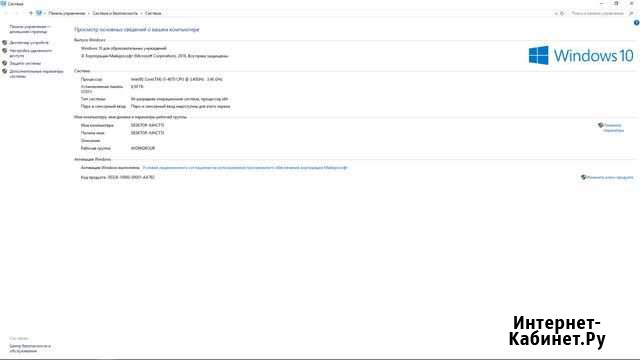Click refresh button next to address bar

(562, 13)
